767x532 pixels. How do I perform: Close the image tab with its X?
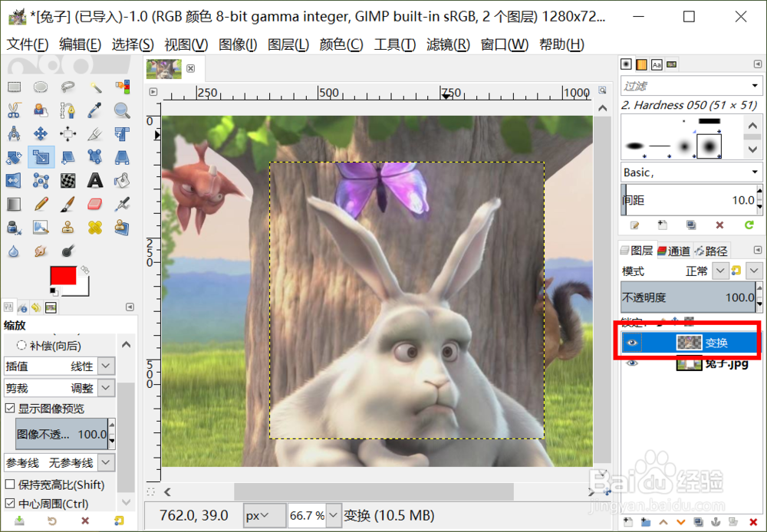pos(191,68)
